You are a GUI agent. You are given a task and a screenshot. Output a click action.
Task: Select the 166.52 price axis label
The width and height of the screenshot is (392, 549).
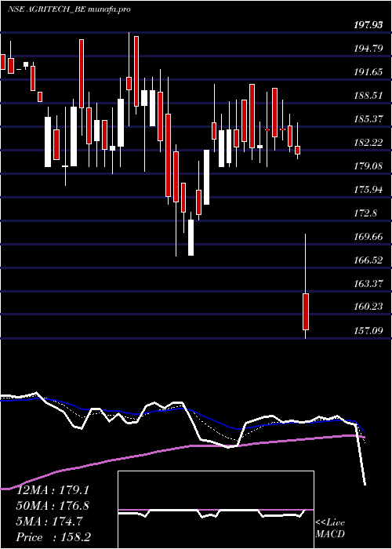(x=368, y=260)
